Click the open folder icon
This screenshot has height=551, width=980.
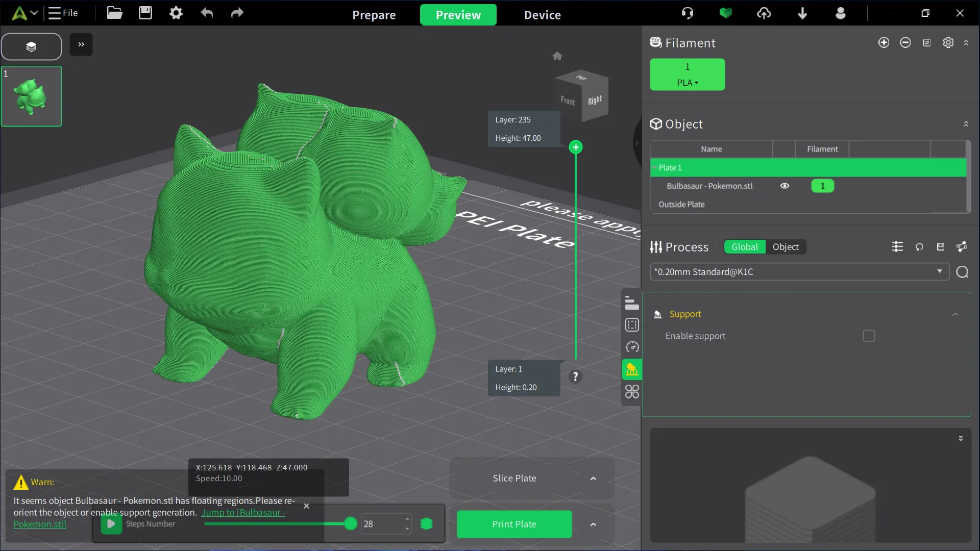[x=114, y=13]
